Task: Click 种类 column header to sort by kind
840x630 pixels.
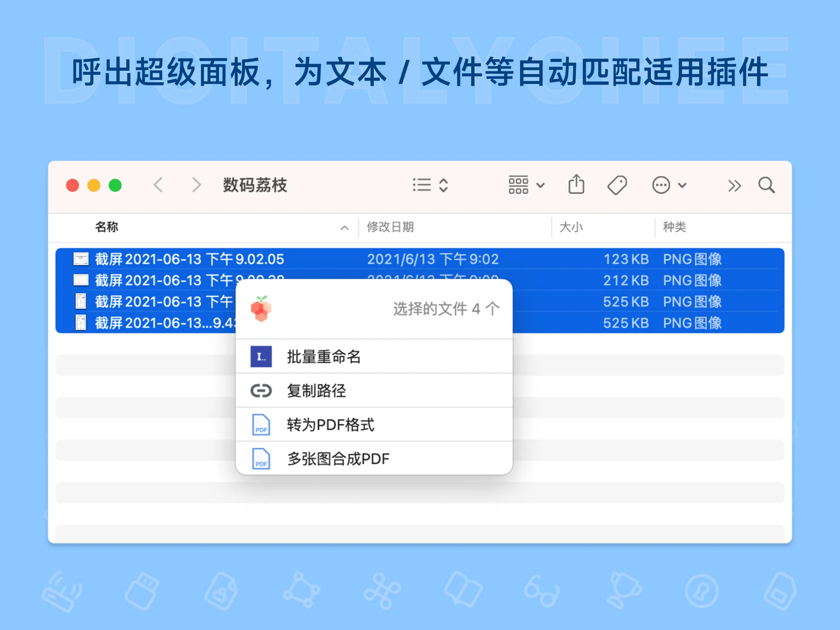Action: tap(675, 227)
